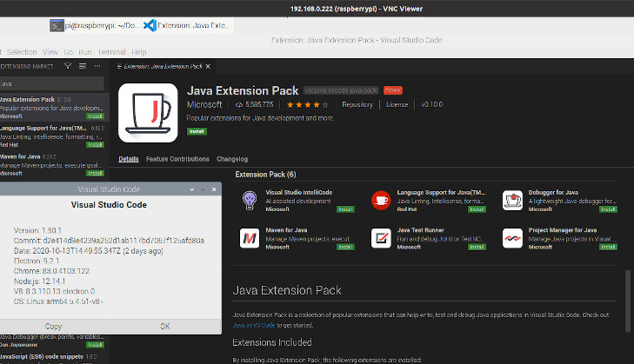Switch to the VS Code taskbar entry

[x=187, y=25]
